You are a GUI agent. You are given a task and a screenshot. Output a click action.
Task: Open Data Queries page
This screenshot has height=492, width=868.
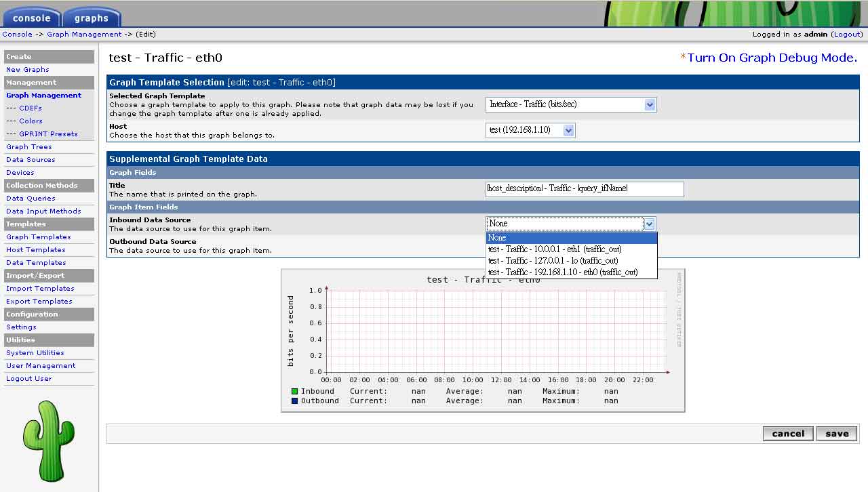point(31,199)
